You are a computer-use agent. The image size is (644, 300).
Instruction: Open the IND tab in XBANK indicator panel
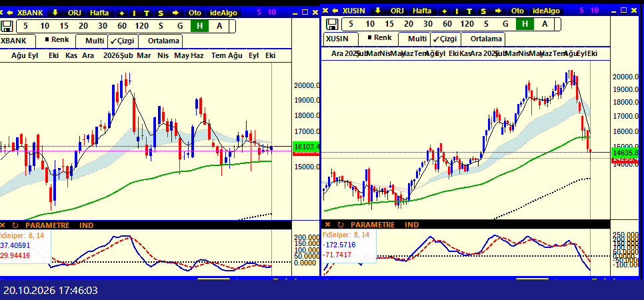click(x=87, y=225)
